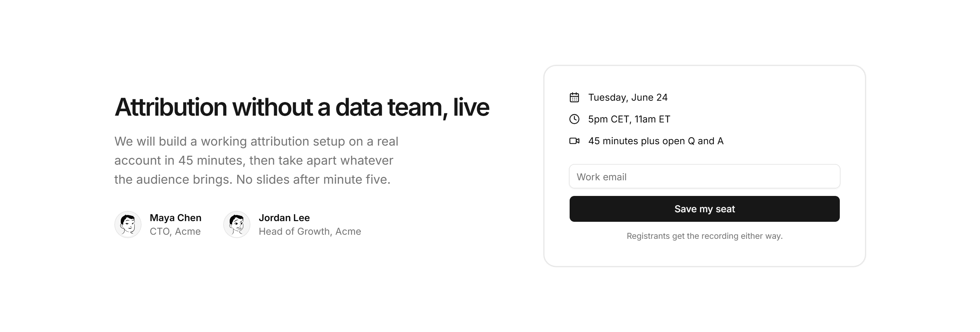Click the headline Attribution without a data team, live
980x332 pixels.
click(x=302, y=107)
